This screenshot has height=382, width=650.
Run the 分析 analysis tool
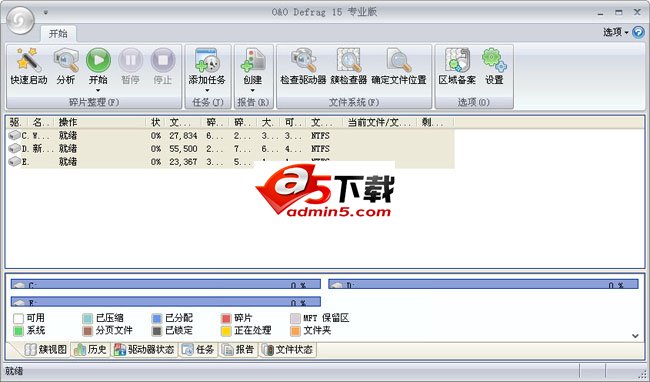[66, 66]
